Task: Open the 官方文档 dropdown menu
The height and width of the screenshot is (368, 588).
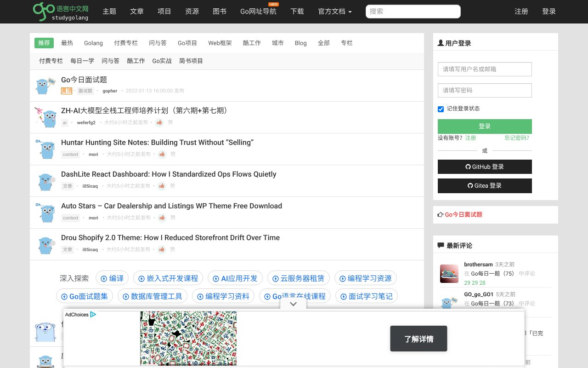Action: [334, 11]
